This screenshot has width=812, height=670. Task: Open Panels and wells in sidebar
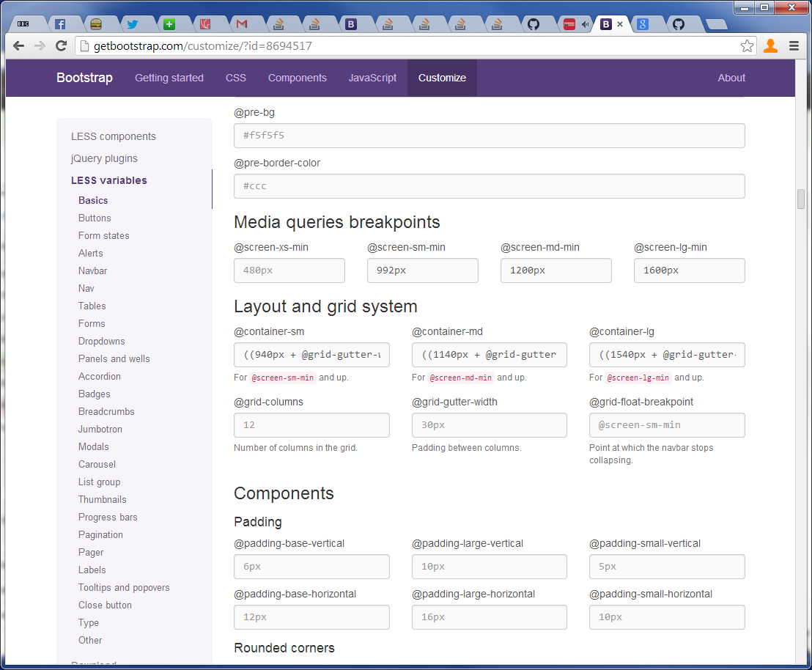[x=114, y=359]
